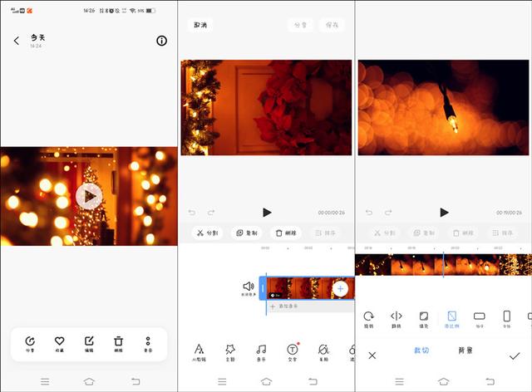Image resolution: width=532 pixels, height=392 pixels.
Task: Click the 分割 split scissors button
Action: (x=208, y=233)
